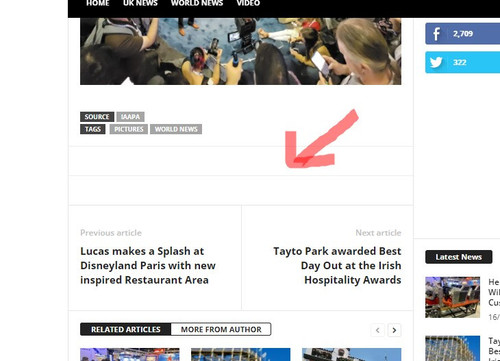Click the 'Next article' caption
This screenshot has height=361, width=500.
coord(378,233)
